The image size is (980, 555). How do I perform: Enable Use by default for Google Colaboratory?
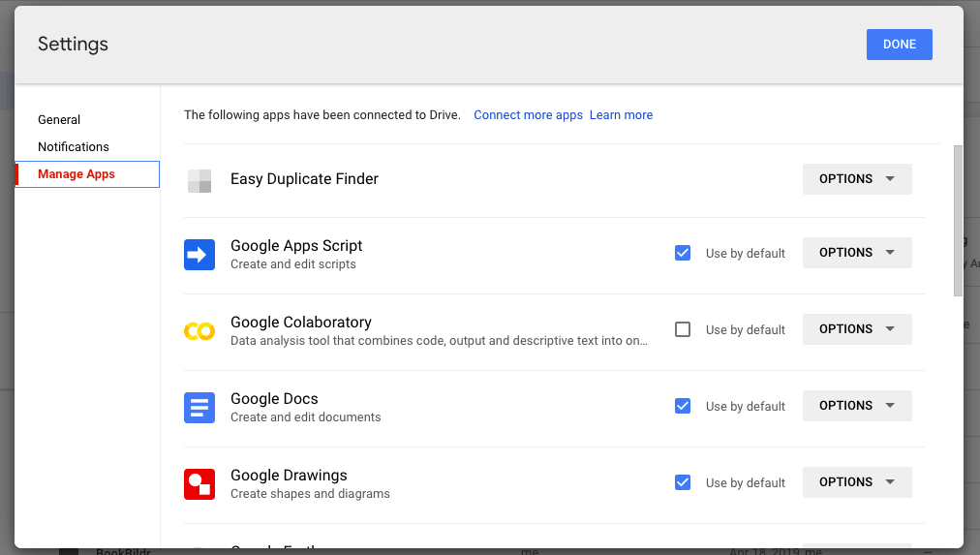pyautogui.click(x=683, y=329)
